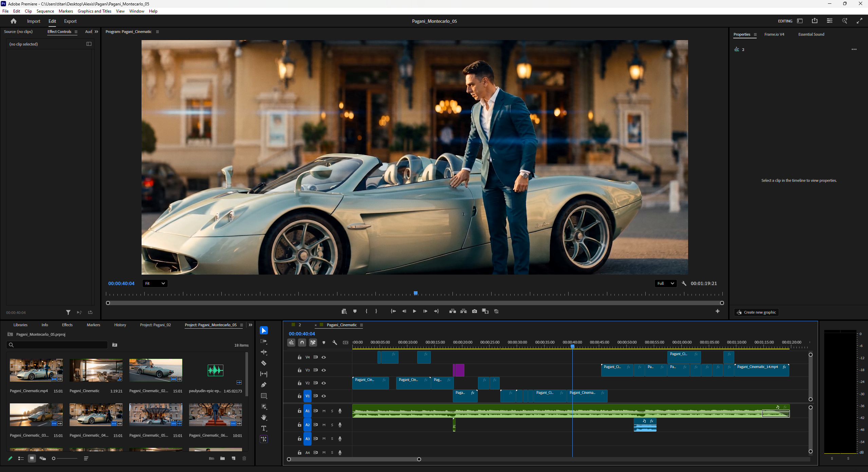Select the Type tool
This screenshot has height=472, width=868.
264,428
